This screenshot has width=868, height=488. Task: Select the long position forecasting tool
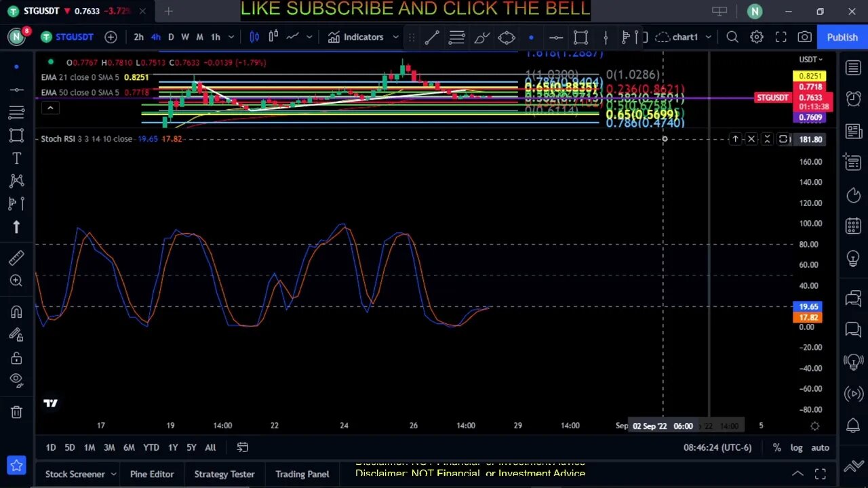point(16,203)
